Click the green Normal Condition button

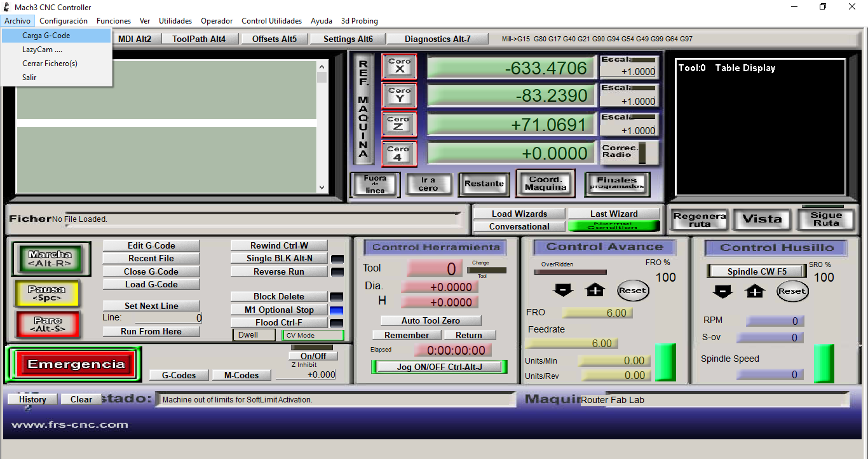click(x=614, y=226)
